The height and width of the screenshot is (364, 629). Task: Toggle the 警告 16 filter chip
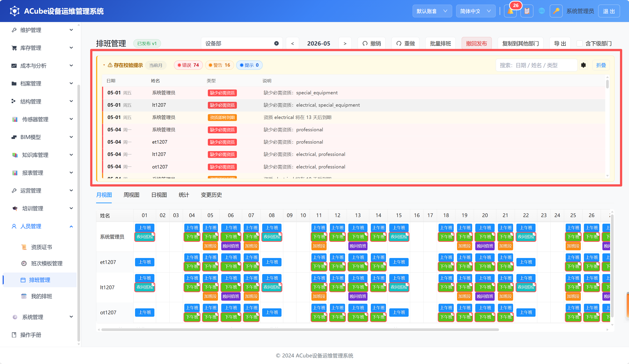219,65
